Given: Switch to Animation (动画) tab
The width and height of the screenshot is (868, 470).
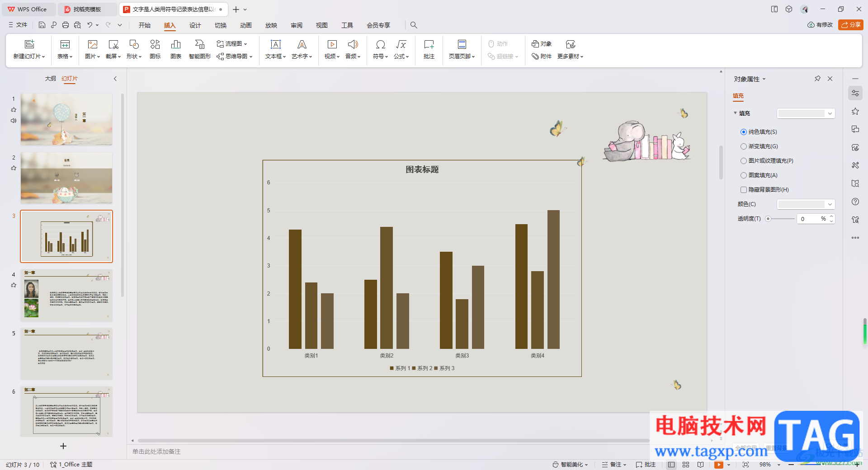Looking at the screenshot, I should [246, 25].
